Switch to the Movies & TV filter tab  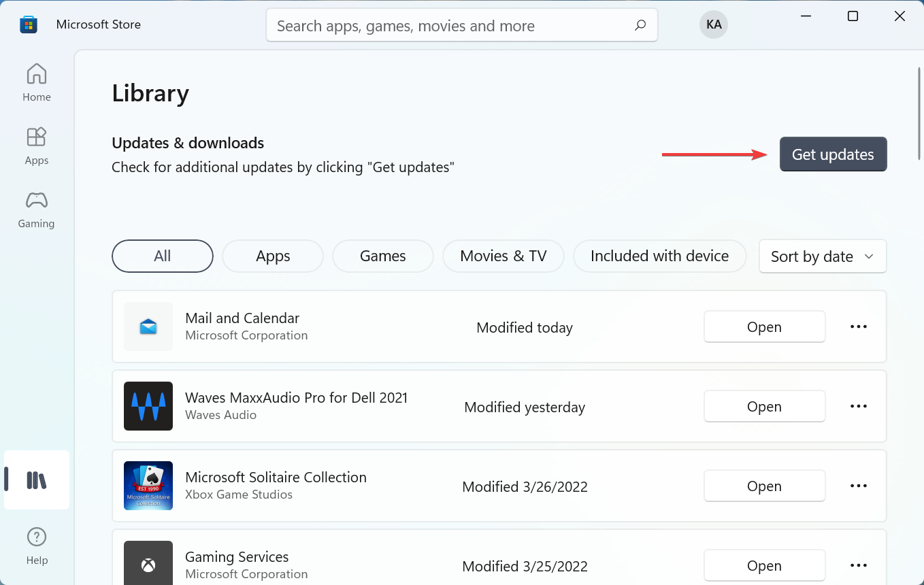[503, 256]
